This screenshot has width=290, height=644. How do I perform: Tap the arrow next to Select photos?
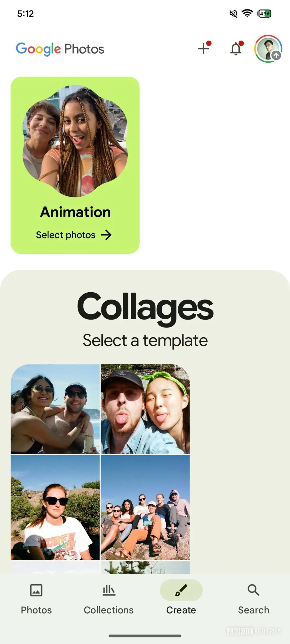pyautogui.click(x=106, y=235)
